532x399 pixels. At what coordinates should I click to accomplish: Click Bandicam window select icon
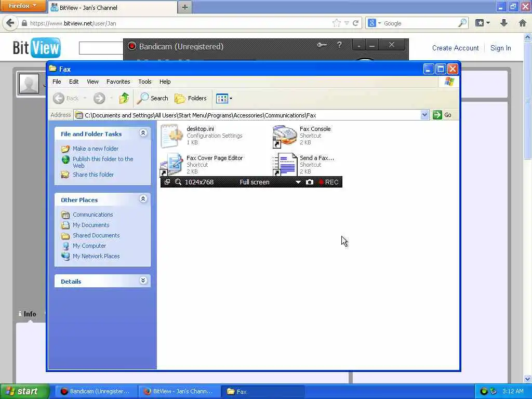click(x=167, y=182)
